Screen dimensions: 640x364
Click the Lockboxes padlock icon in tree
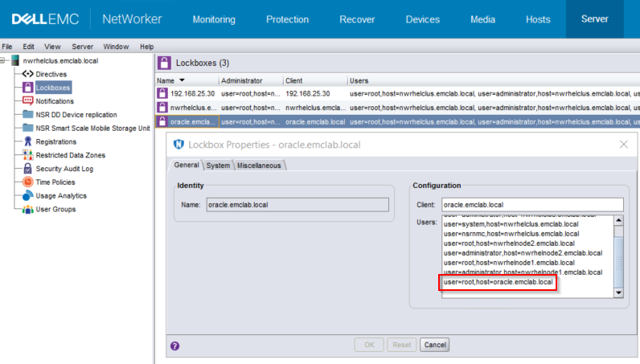(x=28, y=88)
